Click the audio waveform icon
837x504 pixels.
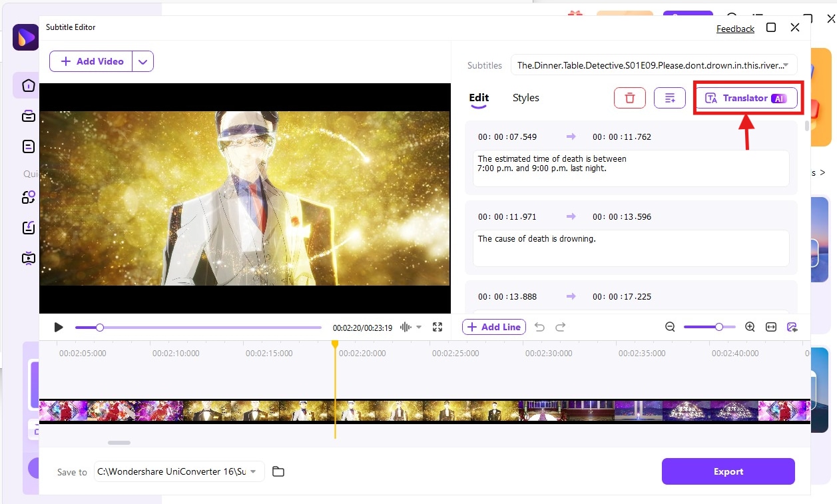(x=406, y=327)
